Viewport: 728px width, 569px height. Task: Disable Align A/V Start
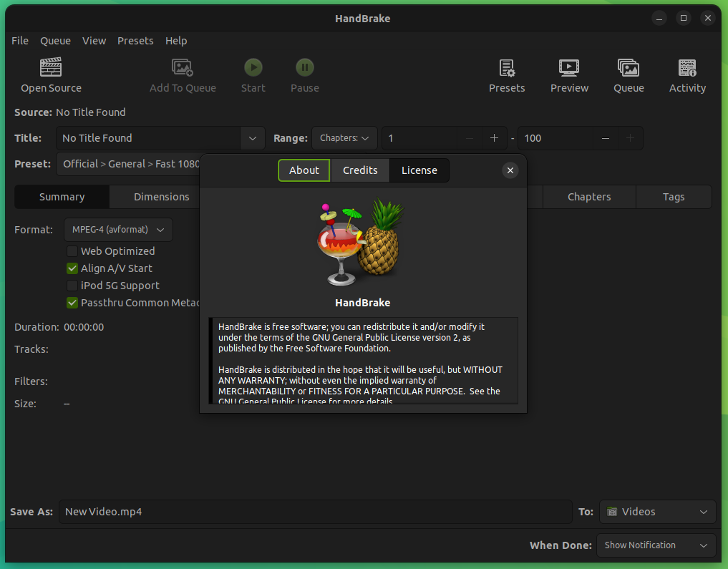72,268
